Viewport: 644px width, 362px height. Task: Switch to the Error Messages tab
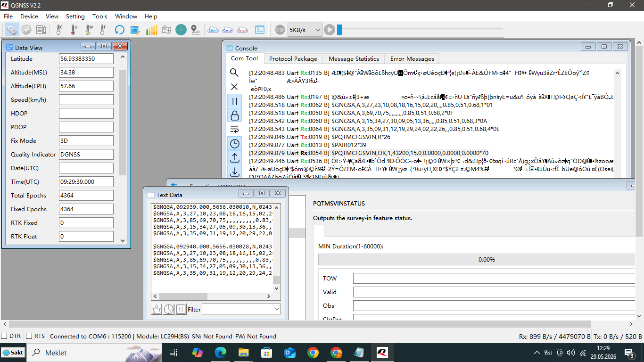(x=412, y=59)
